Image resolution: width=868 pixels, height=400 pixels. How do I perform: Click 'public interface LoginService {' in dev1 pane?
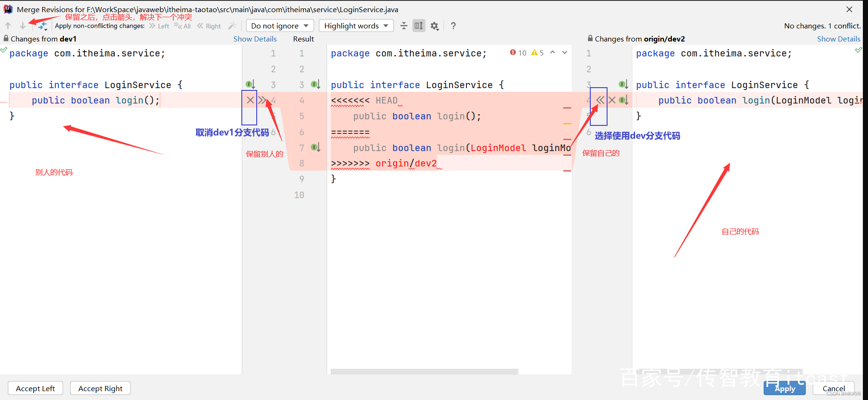point(96,85)
